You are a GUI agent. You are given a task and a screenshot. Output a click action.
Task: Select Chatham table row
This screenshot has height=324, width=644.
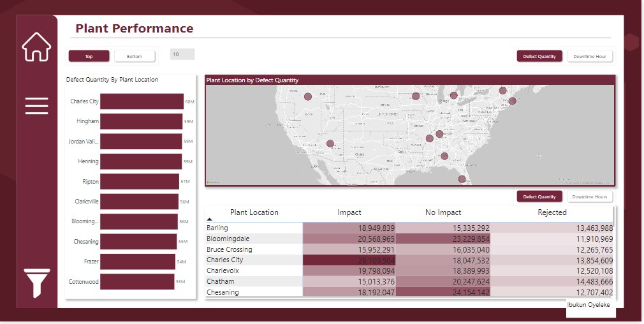tap(221, 281)
